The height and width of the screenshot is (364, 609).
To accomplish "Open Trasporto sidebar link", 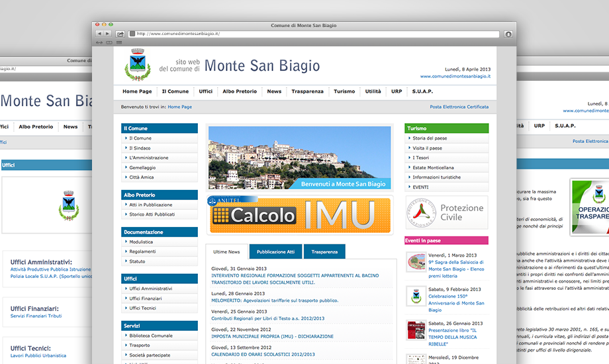I will pyautogui.click(x=140, y=345).
